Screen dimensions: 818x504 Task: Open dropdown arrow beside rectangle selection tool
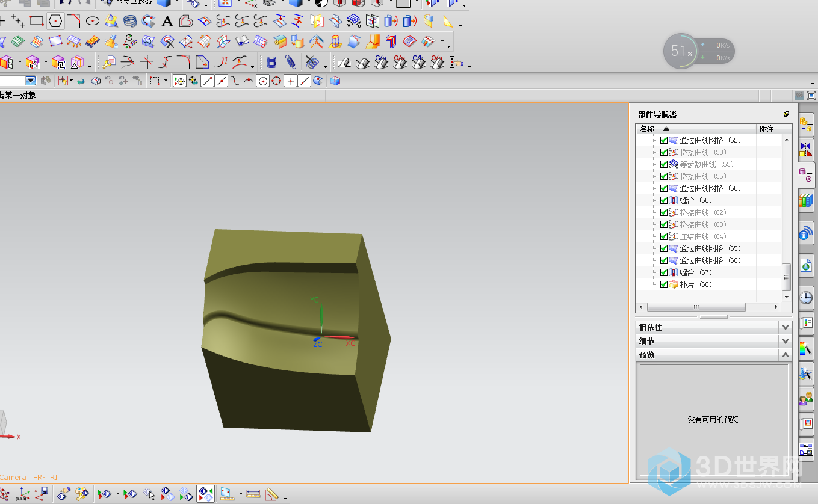tap(166, 81)
